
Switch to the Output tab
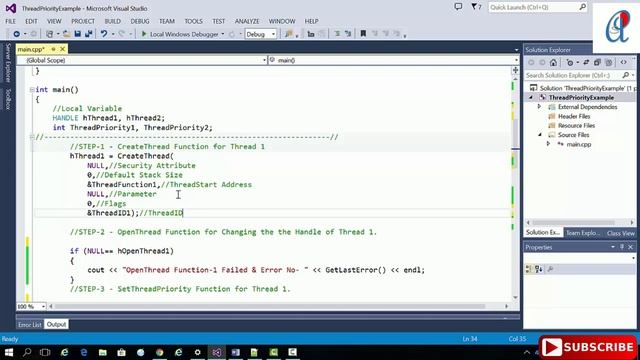coord(56,325)
